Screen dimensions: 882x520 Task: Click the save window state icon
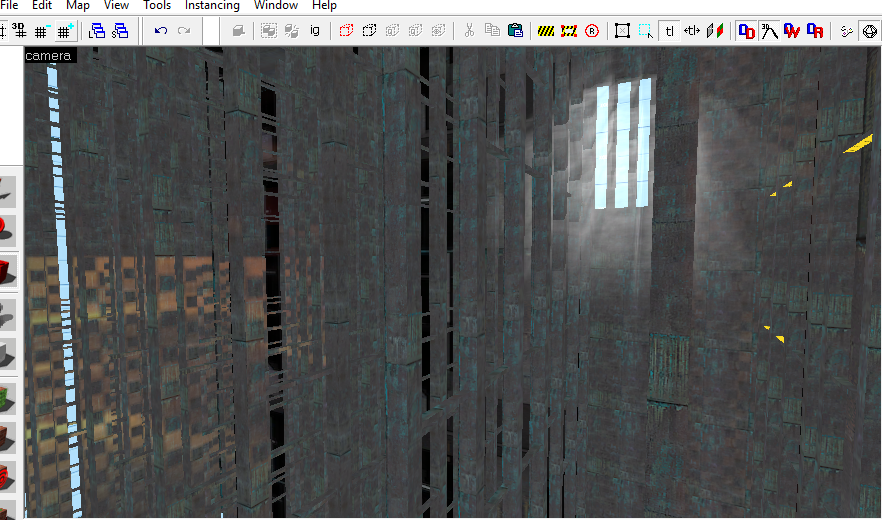(x=120, y=30)
